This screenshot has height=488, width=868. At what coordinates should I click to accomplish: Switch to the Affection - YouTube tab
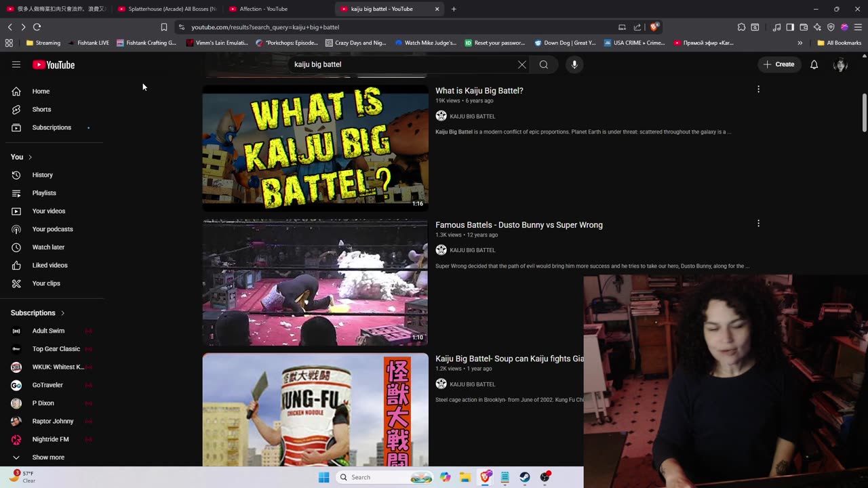click(x=278, y=9)
